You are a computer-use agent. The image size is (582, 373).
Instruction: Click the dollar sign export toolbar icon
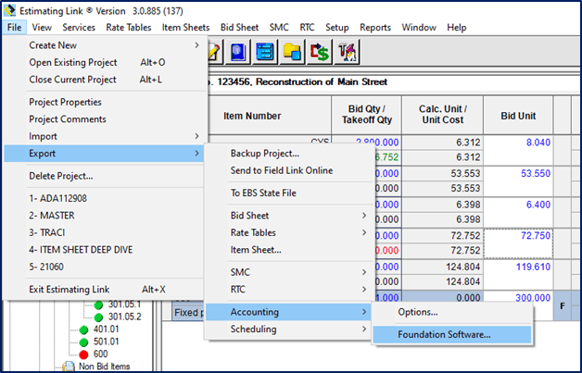319,52
